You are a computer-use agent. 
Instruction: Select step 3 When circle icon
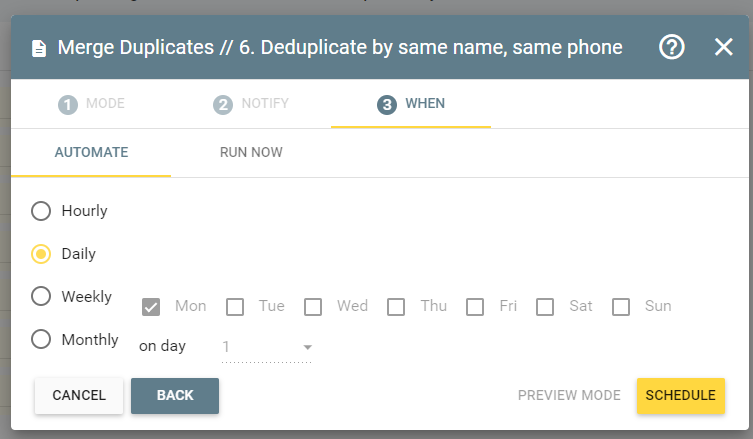[387, 105]
